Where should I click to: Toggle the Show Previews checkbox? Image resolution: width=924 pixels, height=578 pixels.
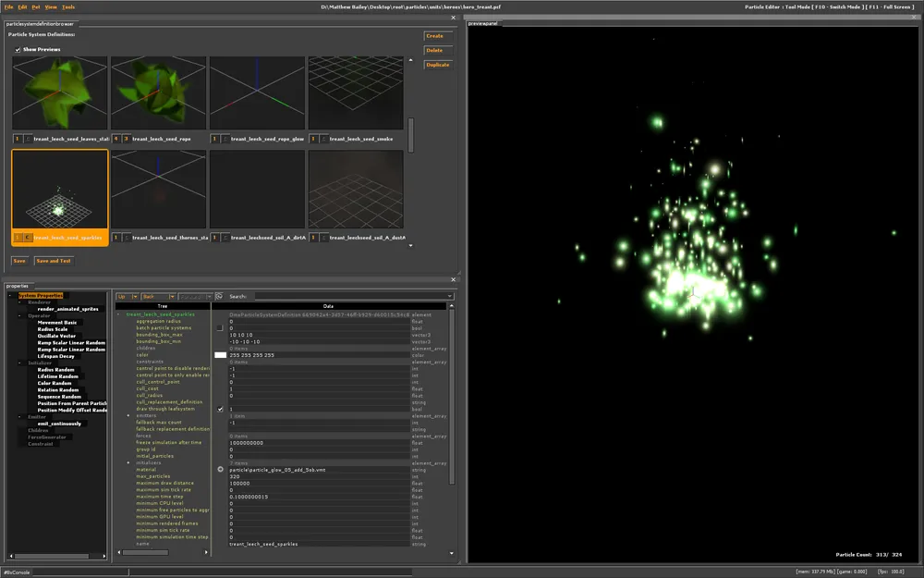click(17, 49)
